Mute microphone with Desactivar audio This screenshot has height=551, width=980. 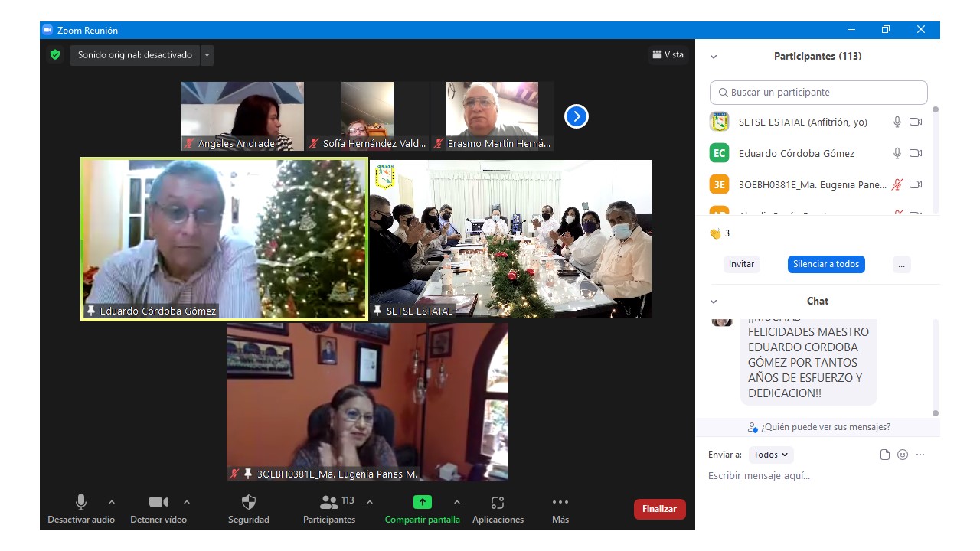pyautogui.click(x=81, y=503)
